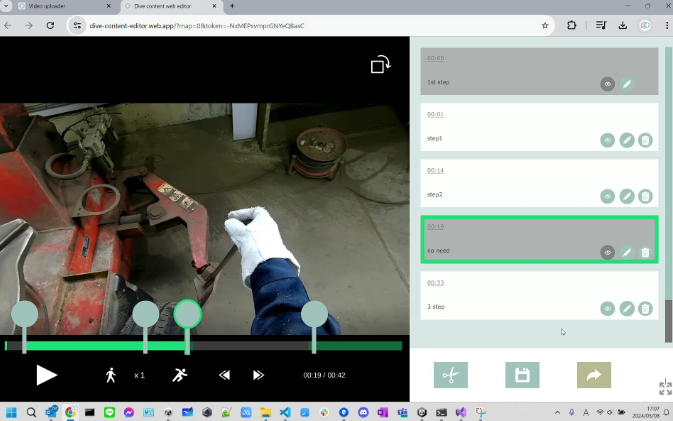Open a new browser tab
The height and width of the screenshot is (421, 673).
(232, 6)
